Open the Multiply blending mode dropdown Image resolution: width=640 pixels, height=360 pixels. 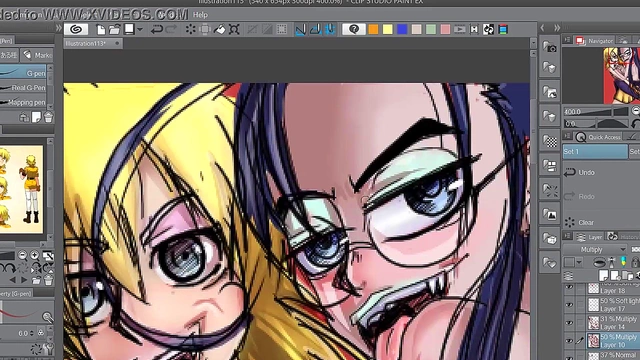596,249
